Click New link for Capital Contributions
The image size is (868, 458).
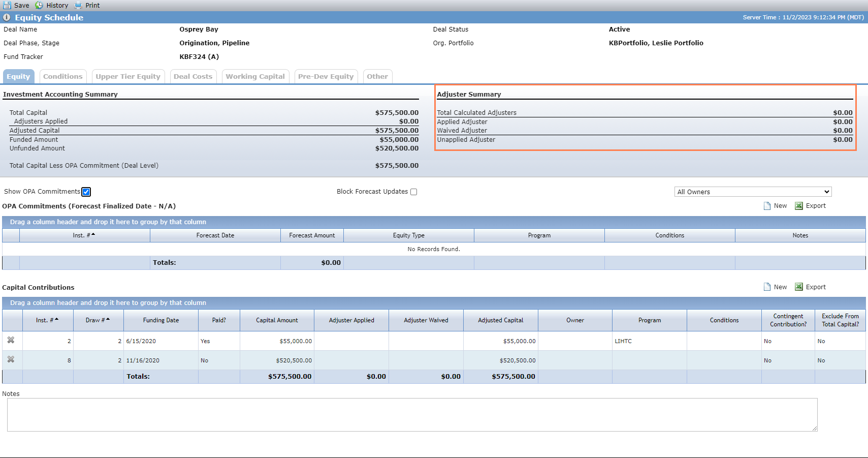pyautogui.click(x=781, y=287)
